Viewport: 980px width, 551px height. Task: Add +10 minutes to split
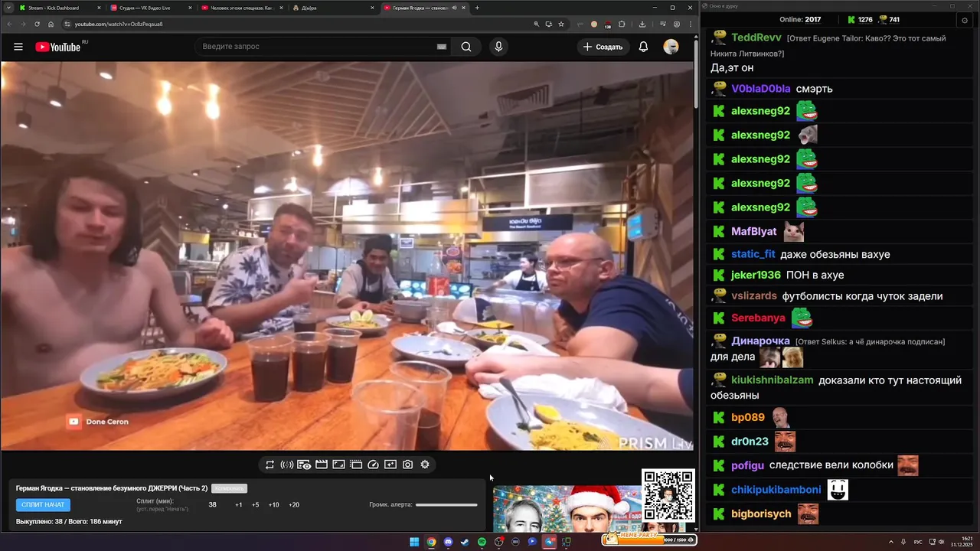pyautogui.click(x=273, y=505)
